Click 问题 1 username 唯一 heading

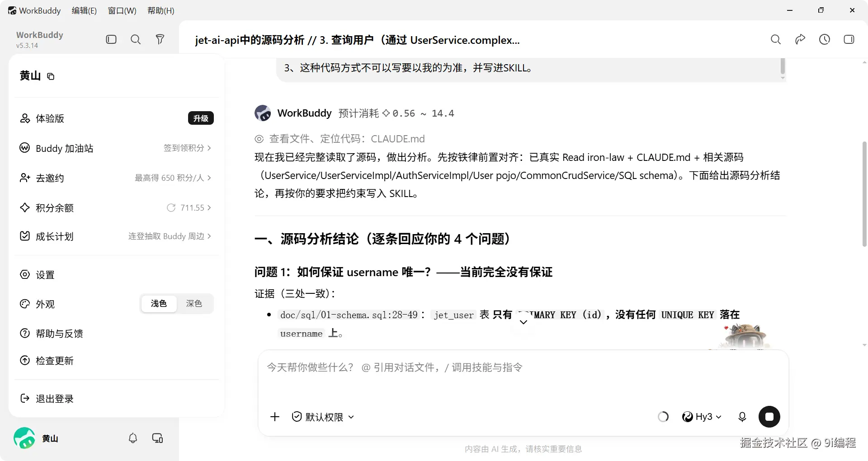(403, 272)
